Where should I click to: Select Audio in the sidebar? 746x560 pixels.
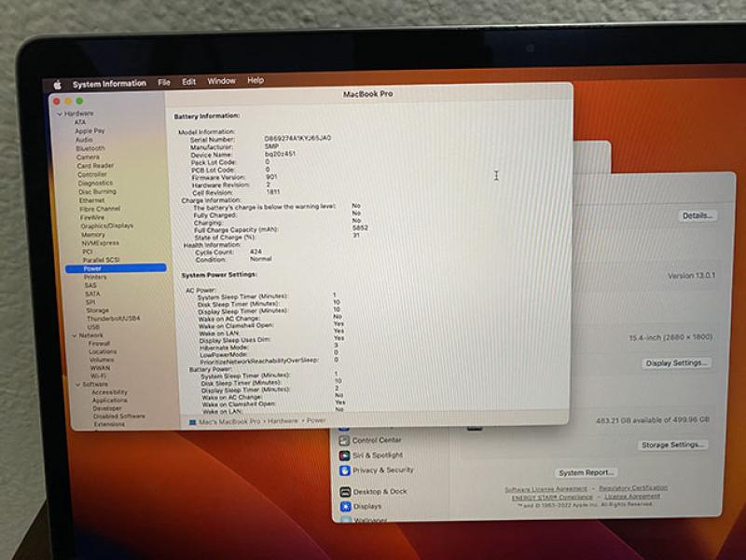coord(84,140)
